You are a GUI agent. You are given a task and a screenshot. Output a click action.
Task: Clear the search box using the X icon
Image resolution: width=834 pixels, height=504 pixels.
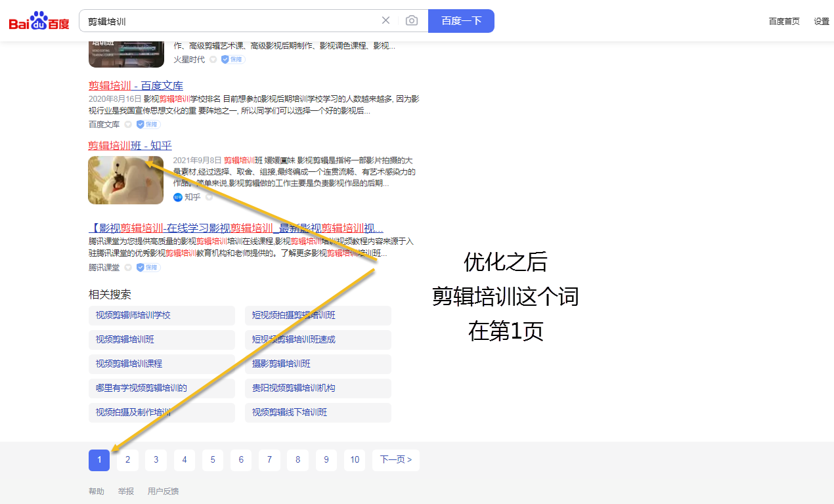pos(385,20)
